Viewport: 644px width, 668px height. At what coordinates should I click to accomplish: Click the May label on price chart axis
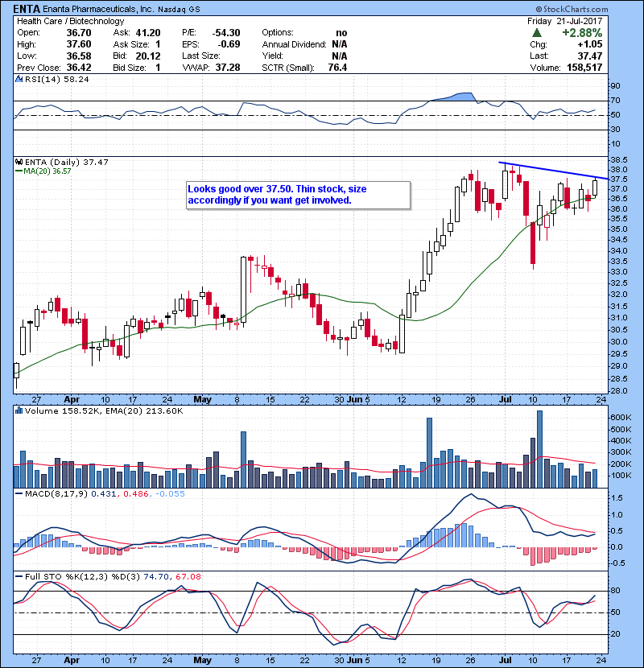[202, 400]
